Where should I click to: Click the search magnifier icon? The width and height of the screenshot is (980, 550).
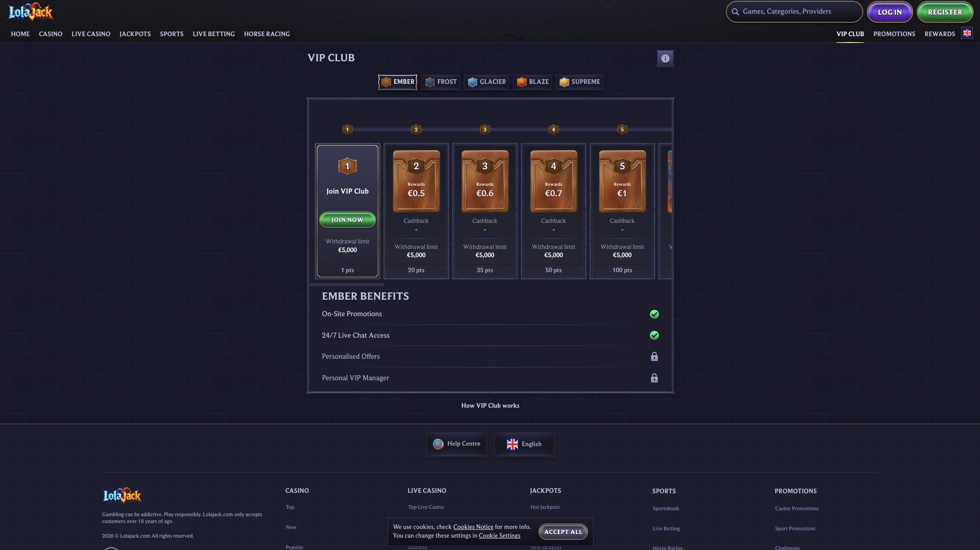coord(735,12)
